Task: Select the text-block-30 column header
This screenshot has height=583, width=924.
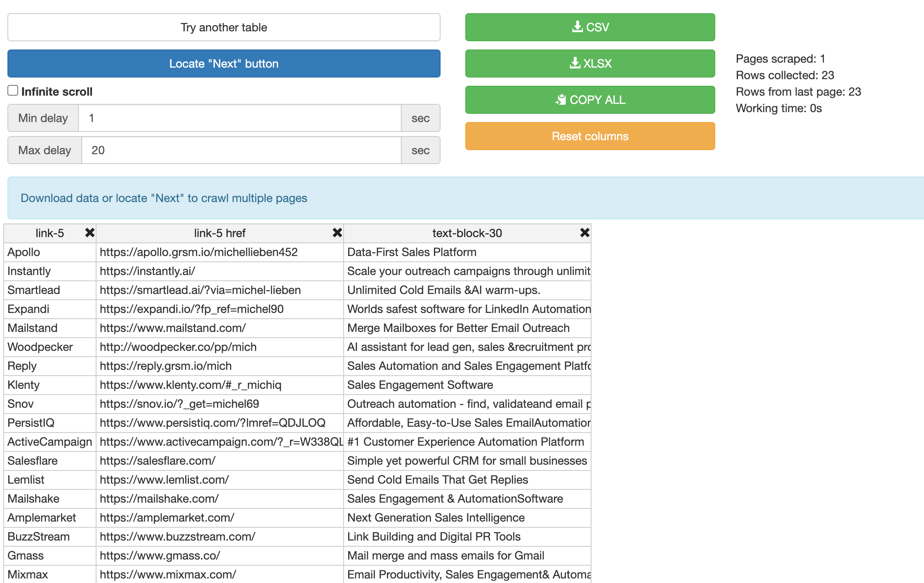Action: point(467,233)
